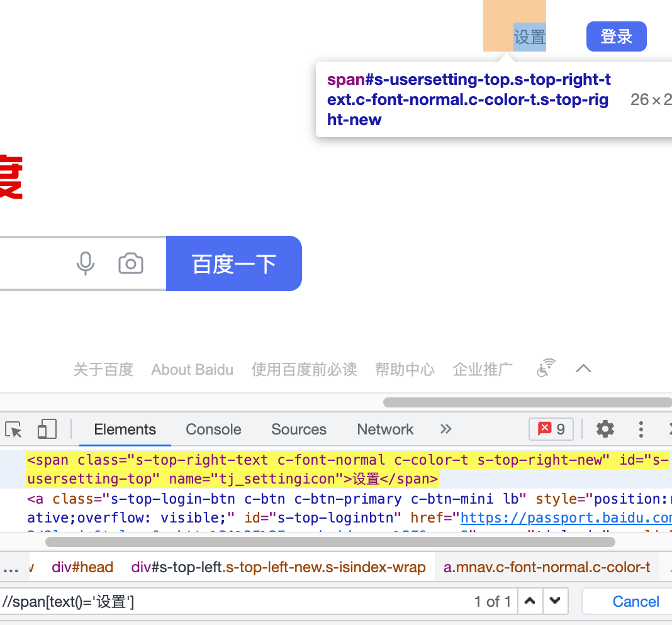Click the red error count badge

click(551, 429)
